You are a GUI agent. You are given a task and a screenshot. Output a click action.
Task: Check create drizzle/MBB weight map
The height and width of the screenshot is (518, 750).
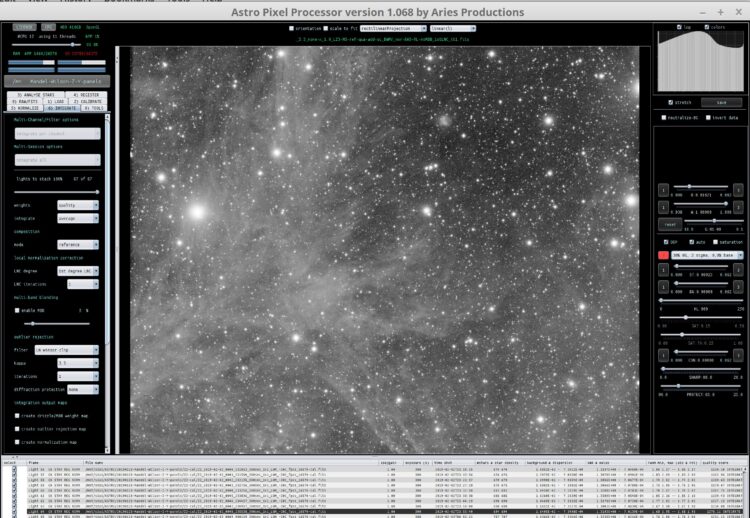17,416
